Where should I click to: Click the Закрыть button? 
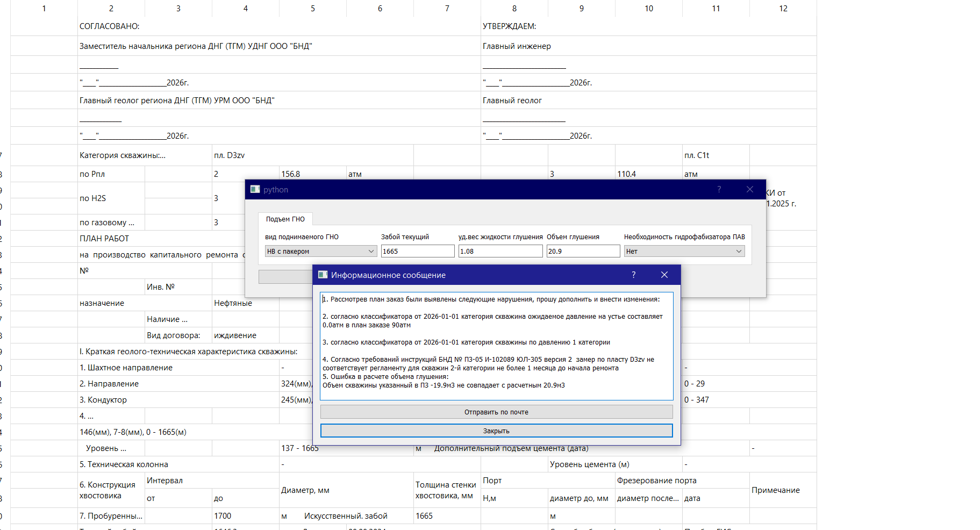click(x=496, y=431)
